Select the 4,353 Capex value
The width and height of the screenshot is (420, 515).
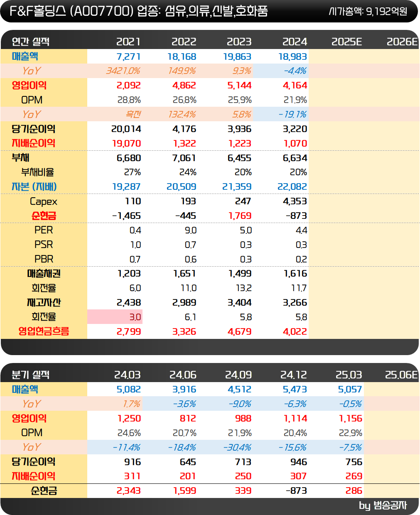pyautogui.click(x=295, y=201)
